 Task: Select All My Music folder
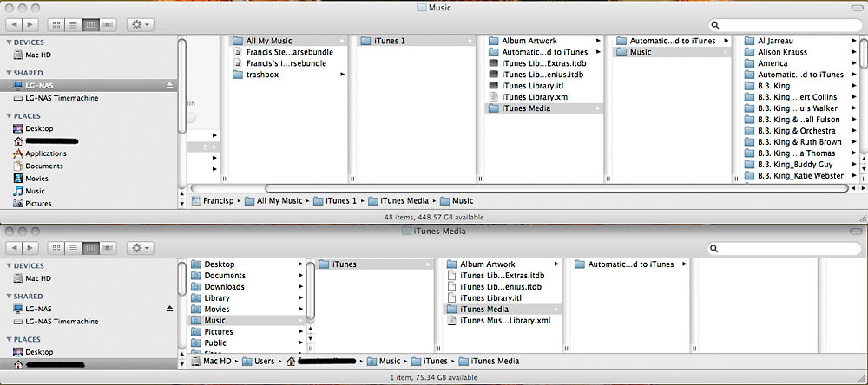pyautogui.click(x=288, y=41)
